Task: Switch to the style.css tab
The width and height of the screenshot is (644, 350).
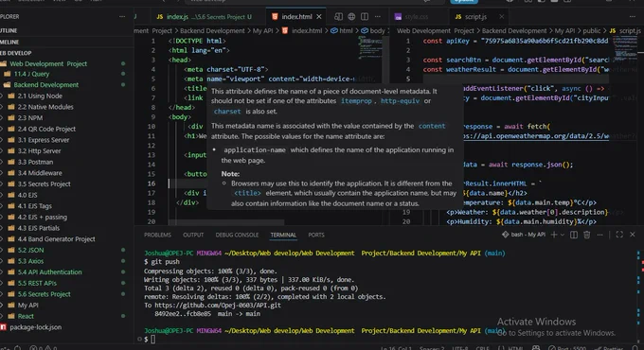Action: click(x=417, y=16)
